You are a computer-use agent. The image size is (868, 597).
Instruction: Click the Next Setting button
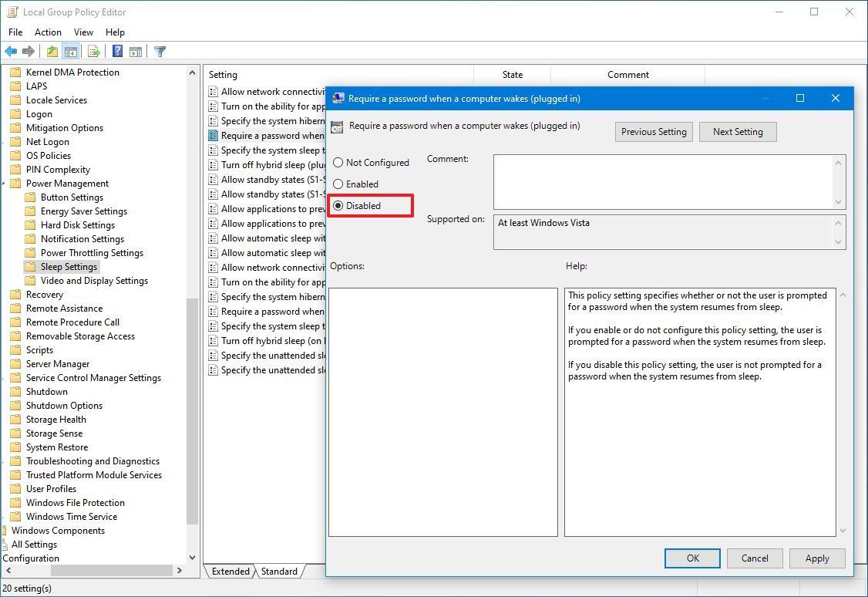click(737, 131)
